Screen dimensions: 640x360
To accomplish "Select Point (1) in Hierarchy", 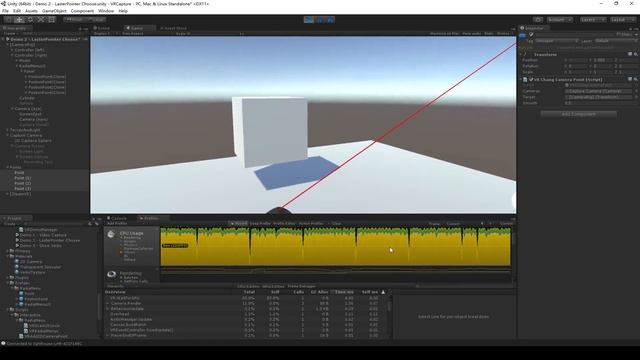I will 22,178.
